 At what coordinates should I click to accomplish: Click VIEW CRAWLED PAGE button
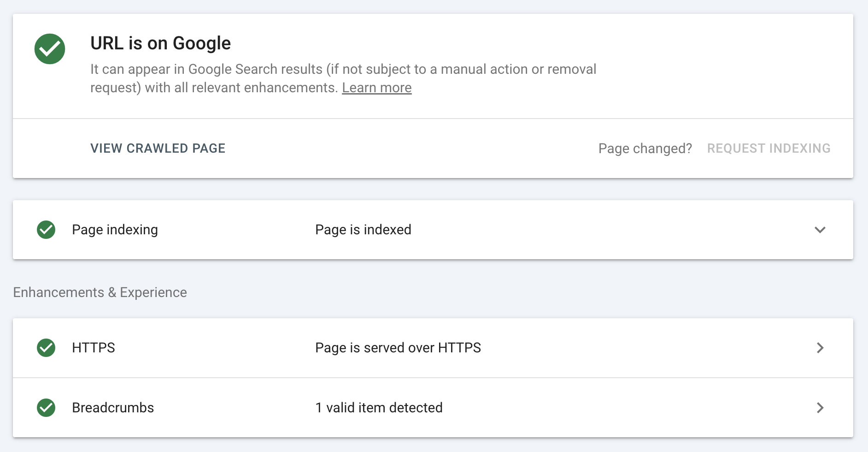[158, 149]
